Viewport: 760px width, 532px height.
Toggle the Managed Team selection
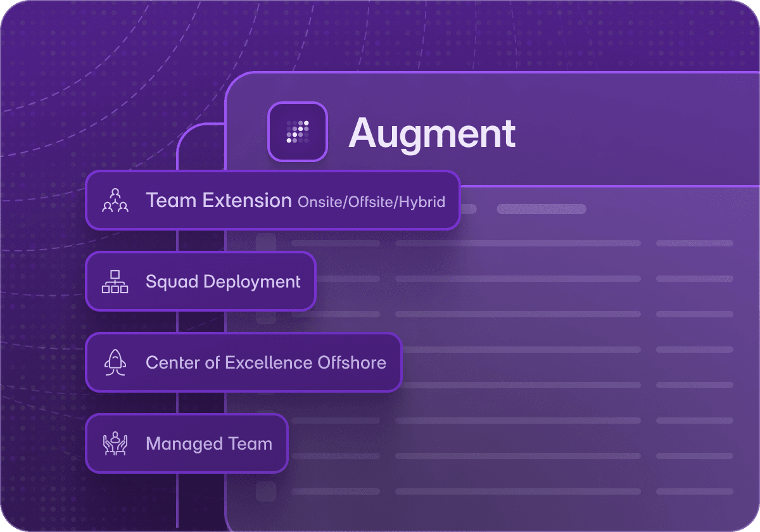[x=187, y=443]
